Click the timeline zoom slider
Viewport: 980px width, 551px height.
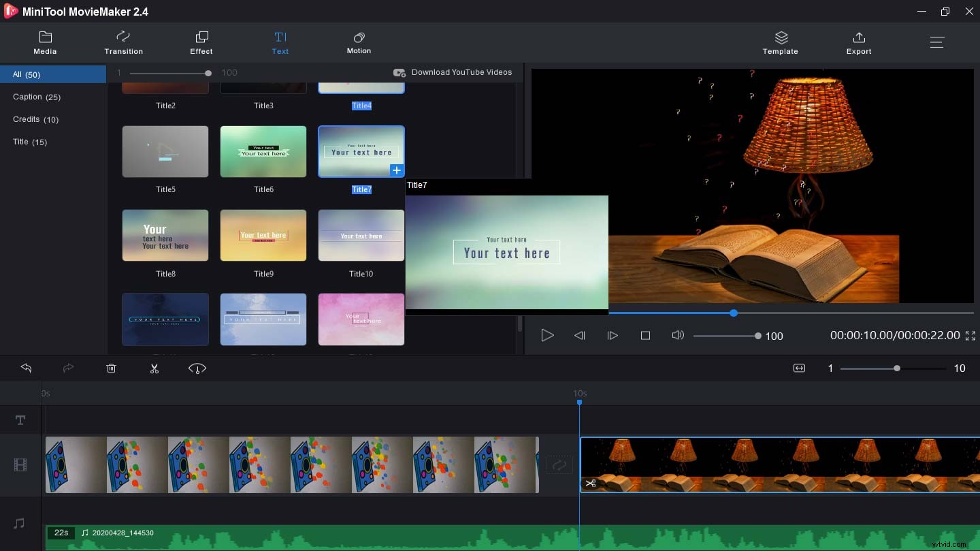(896, 368)
